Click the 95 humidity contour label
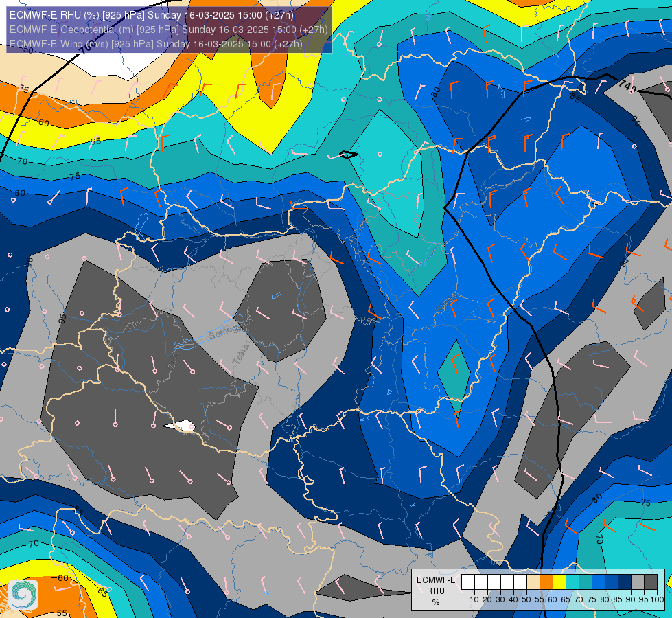Screen dimensions: 672x618 point(62,318)
